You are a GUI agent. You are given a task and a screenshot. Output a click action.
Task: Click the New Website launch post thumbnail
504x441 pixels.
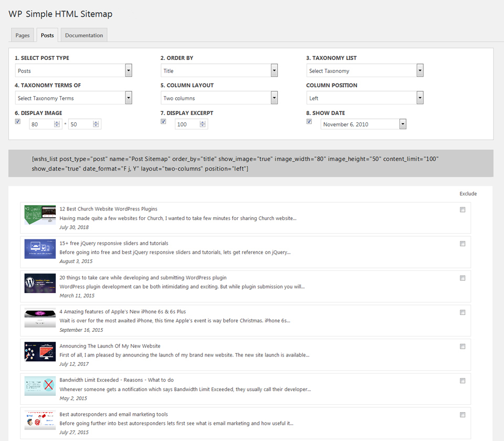click(x=40, y=351)
